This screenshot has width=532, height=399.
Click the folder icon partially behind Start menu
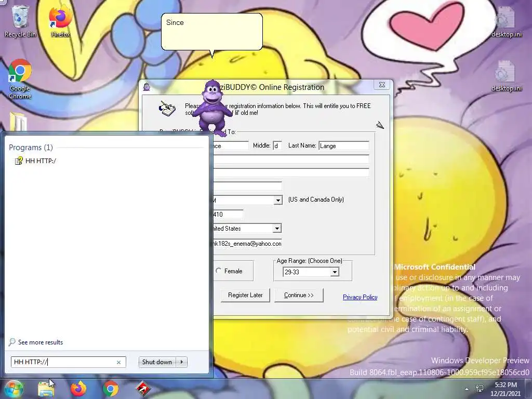[x=18, y=122]
